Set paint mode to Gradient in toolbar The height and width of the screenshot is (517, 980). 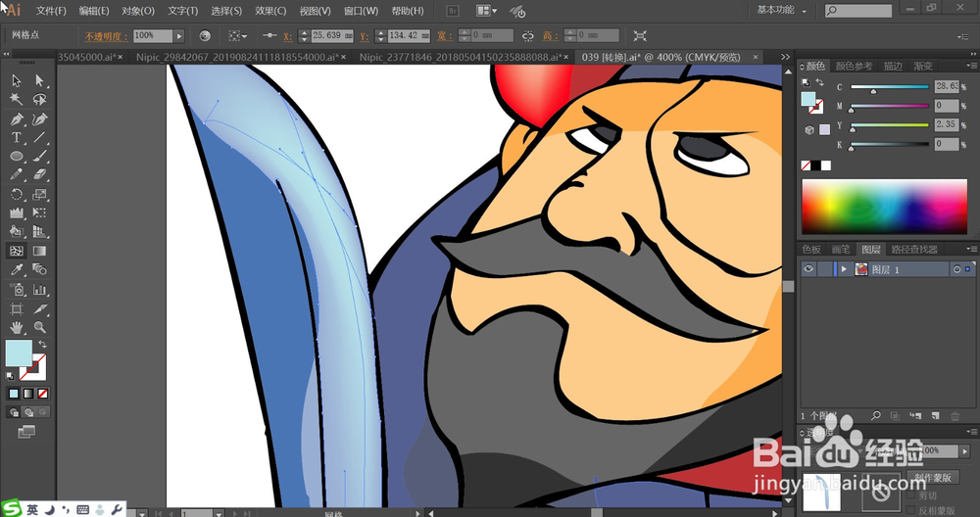(x=28, y=394)
